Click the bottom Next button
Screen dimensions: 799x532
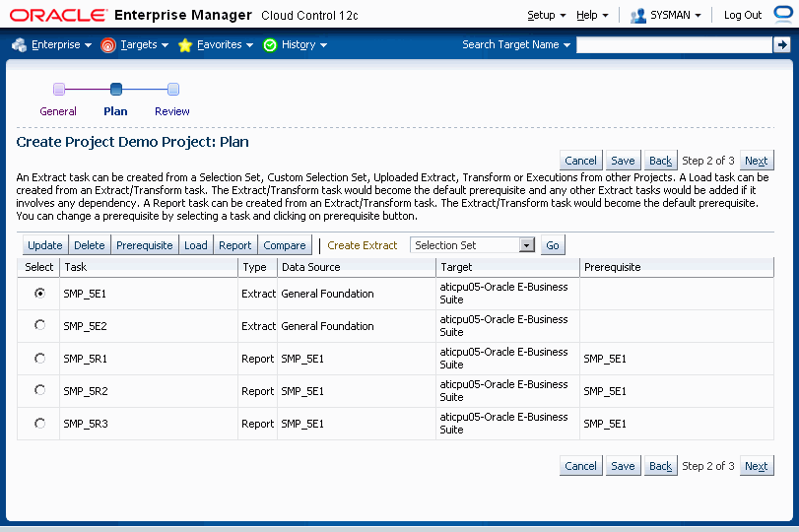click(x=757, y=466)
